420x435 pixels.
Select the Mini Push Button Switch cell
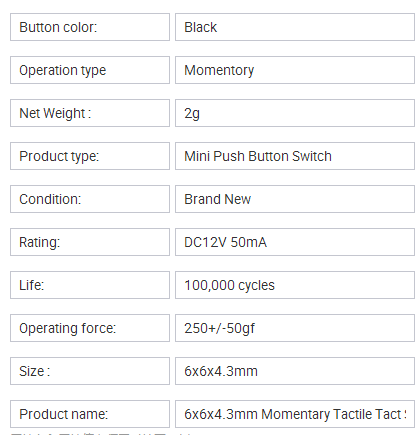[295, 156]
